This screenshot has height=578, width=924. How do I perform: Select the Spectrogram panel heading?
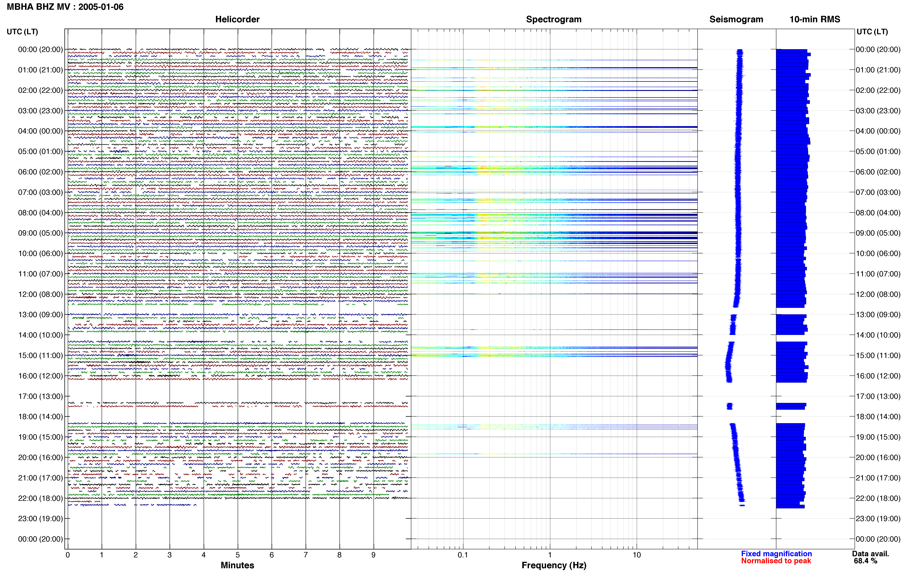click(554, 19)
